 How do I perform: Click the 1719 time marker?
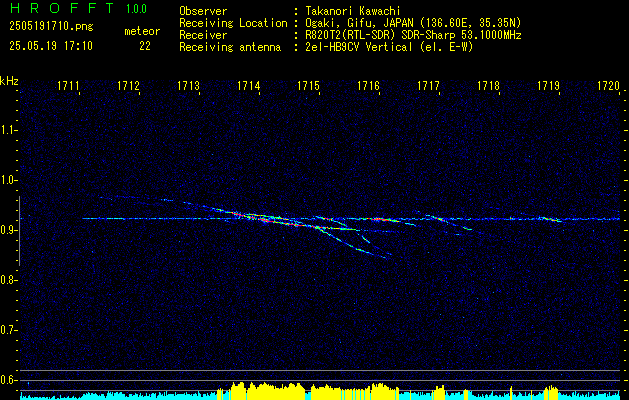tap(548, 85)
